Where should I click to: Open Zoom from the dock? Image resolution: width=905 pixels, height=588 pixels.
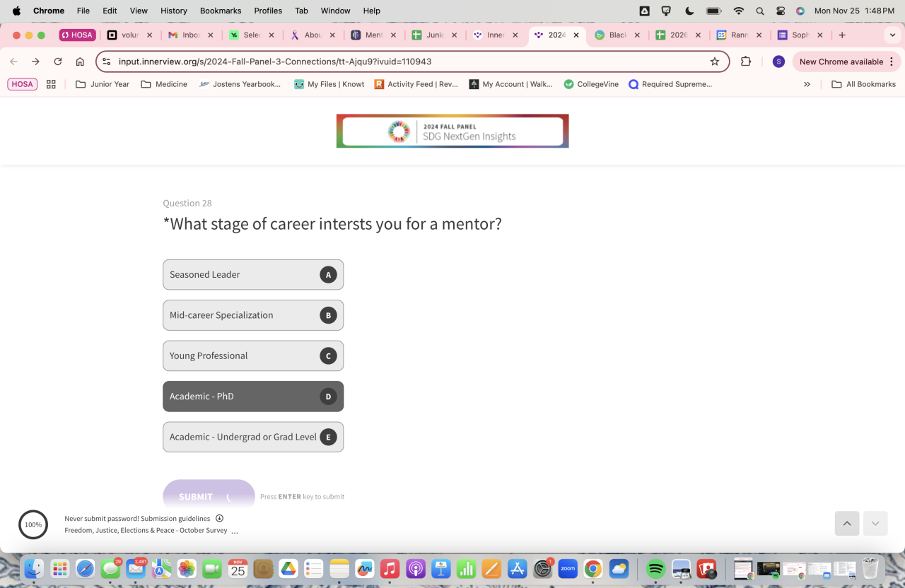coord(568,568)
